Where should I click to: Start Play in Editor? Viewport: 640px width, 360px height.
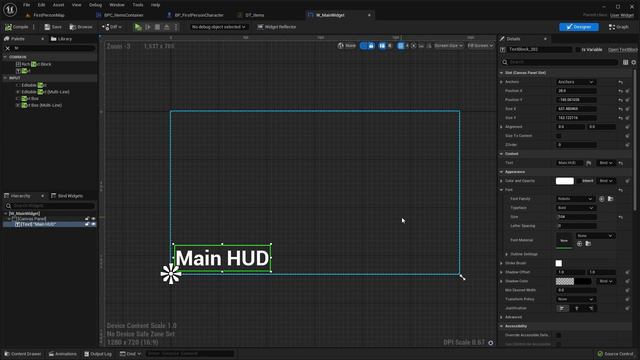(x=138, y=27)
